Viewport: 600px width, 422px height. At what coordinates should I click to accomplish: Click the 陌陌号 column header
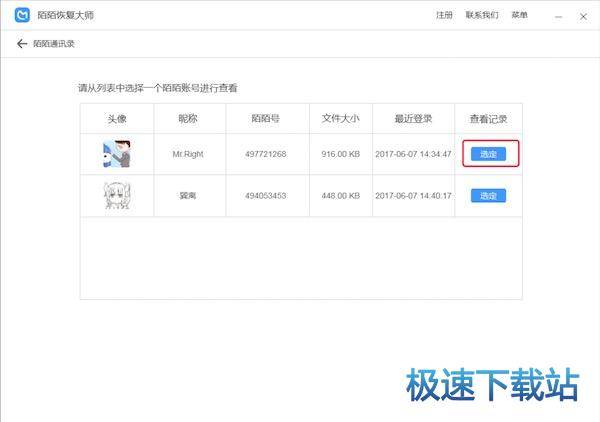[x=266, y=119]
